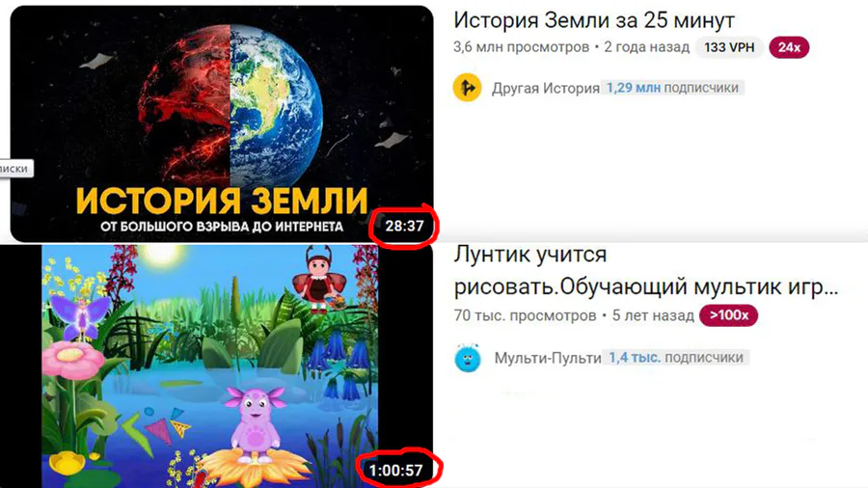Open the title История Земли за 25 минут
The image size is (868, 488).
(x=594, y=20)
